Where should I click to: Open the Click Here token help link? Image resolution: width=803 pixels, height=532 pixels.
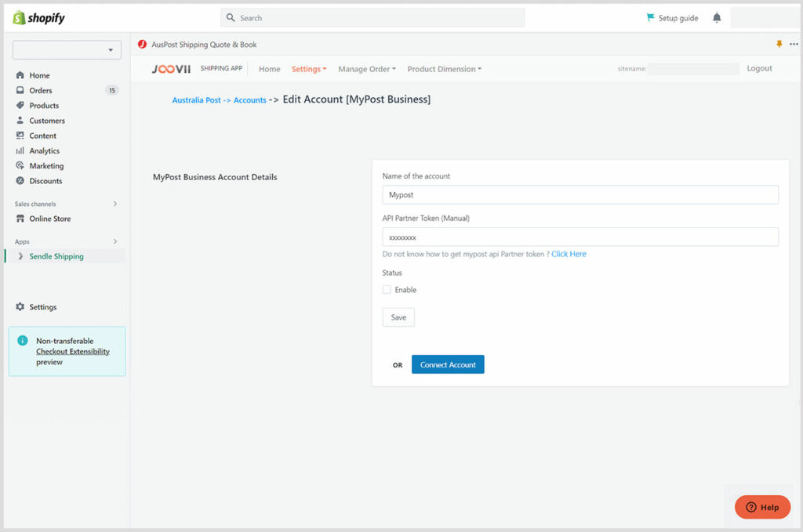click(569, 254)
